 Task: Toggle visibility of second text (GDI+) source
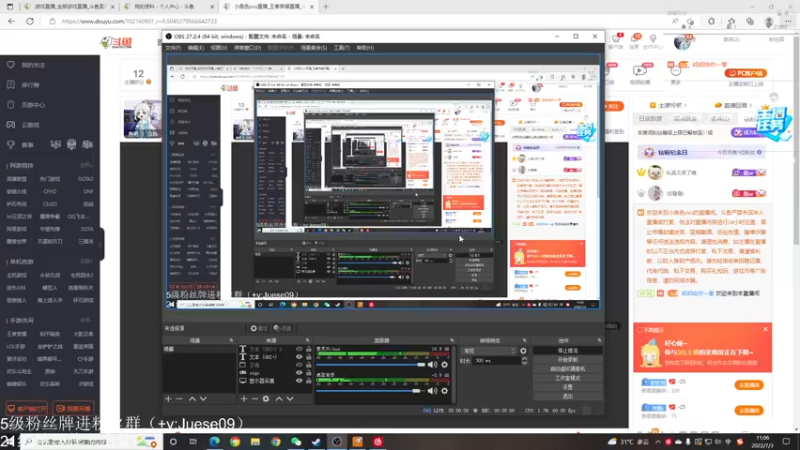299,357
